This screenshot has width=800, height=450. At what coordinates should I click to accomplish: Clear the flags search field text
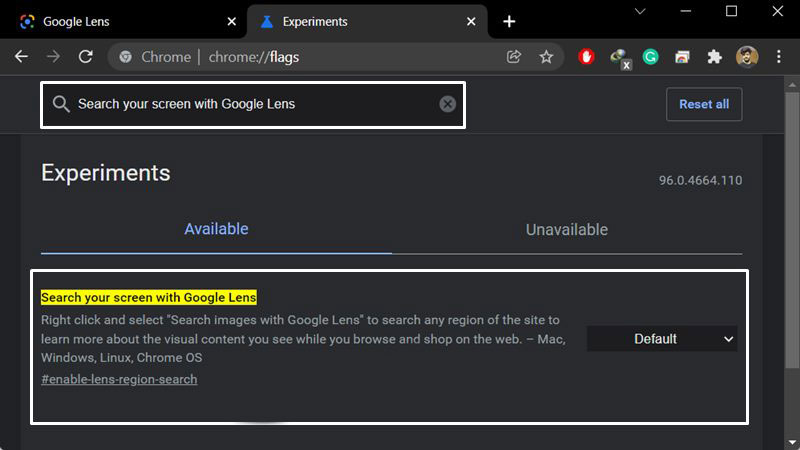[x=447, y=104]
